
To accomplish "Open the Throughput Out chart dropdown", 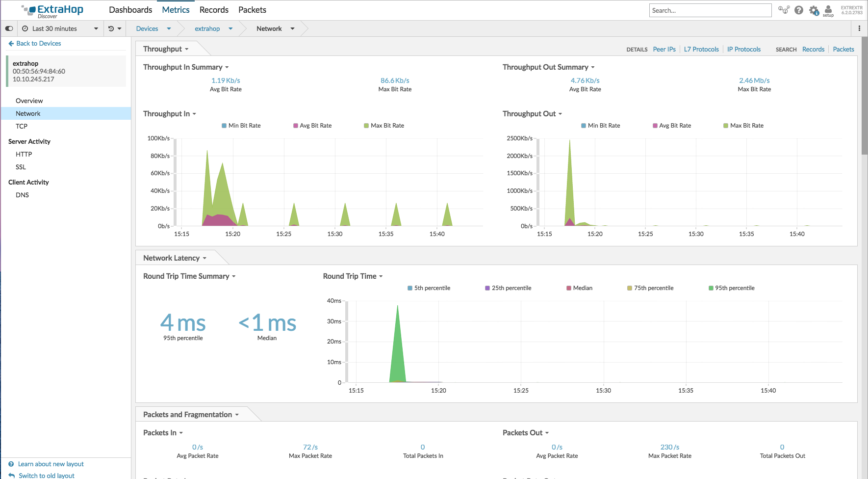I will (x=532, y=114).
